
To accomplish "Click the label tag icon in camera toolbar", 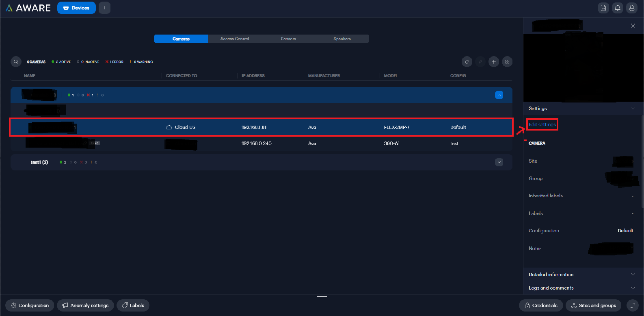I will coord(467,62).
